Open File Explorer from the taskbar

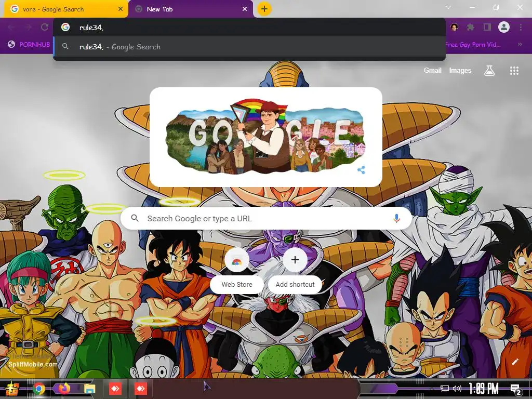90,389
